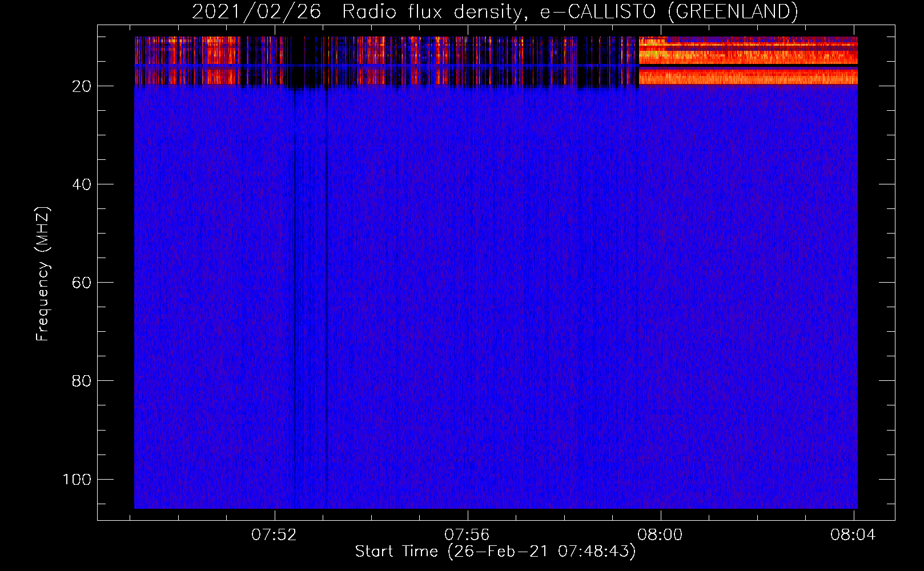Image resolution: width=924 pixels, height=571 pixels.
Task: Click the plot title "2021/02/26 Radio flux density, e-CALLISTO (GREENLAND)"
Action: point(495,11)
